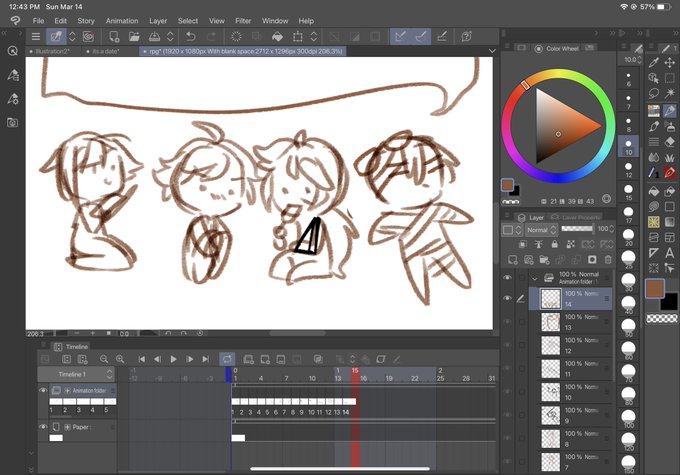Switch to the "its a date" canvas tab
680x475 pixels.
106,51
